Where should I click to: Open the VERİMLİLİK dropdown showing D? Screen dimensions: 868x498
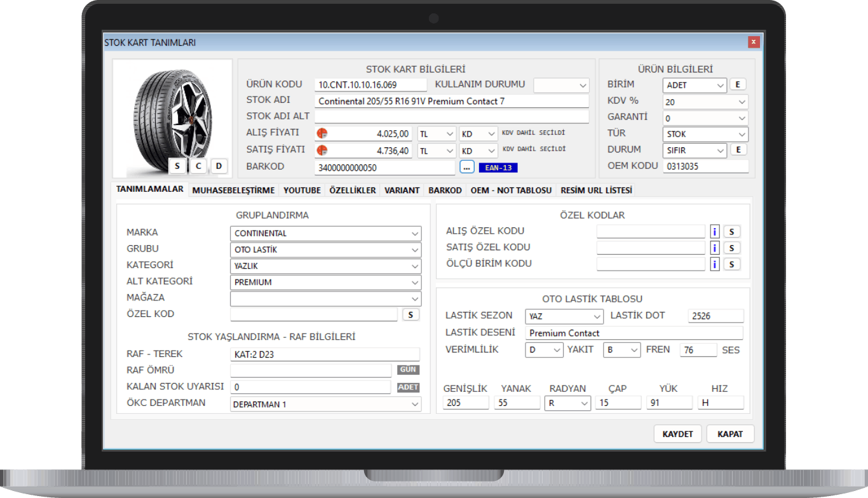(545, 350)
